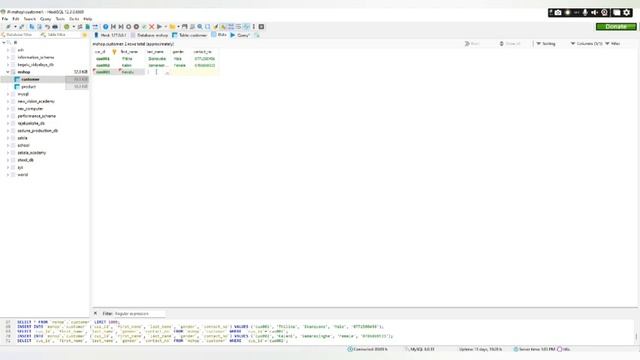Click the regular expression Filter field
640x360 pixels.
click(x=140, y=313)
